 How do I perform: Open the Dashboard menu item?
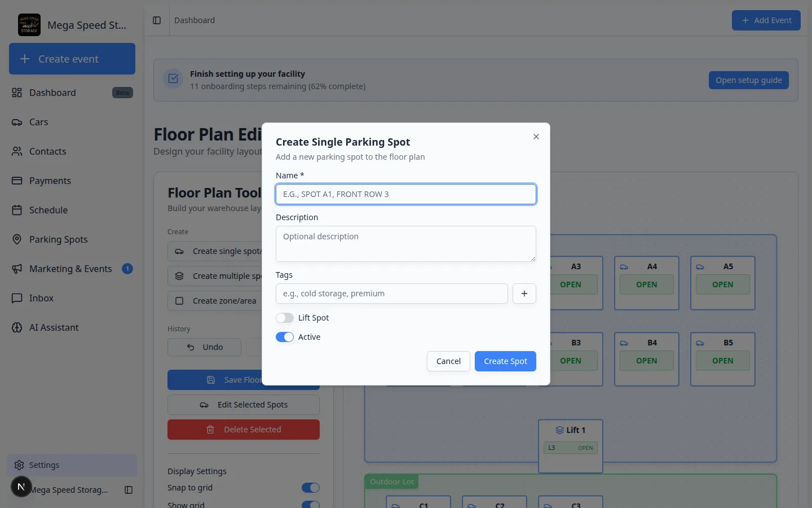point(72,93)
